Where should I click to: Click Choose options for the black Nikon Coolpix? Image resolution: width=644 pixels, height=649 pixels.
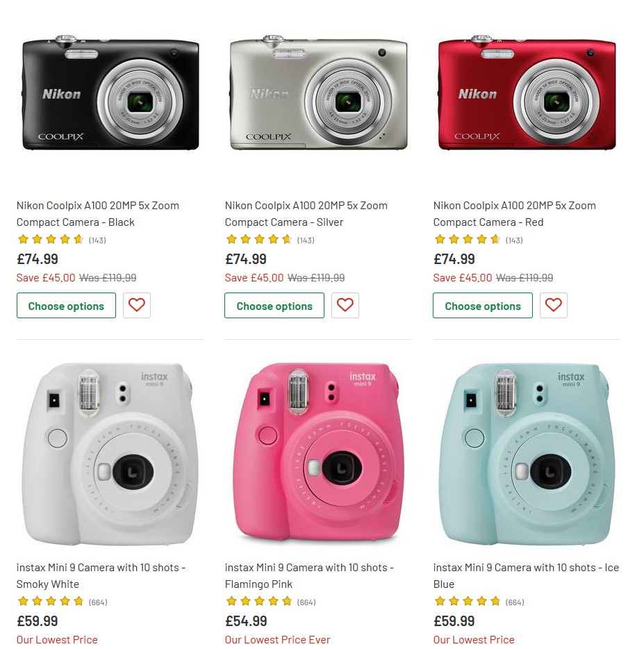coord(66,306)
